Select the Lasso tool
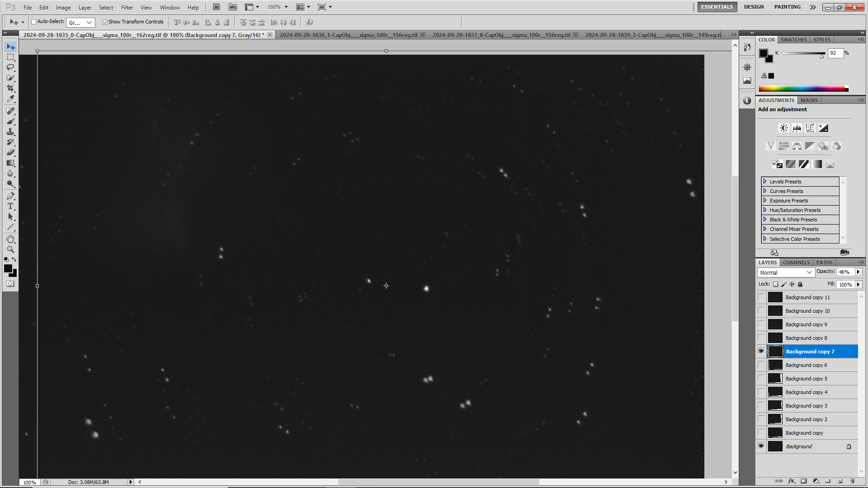Viewport: 868px width, 488px height. pos(10,67)
